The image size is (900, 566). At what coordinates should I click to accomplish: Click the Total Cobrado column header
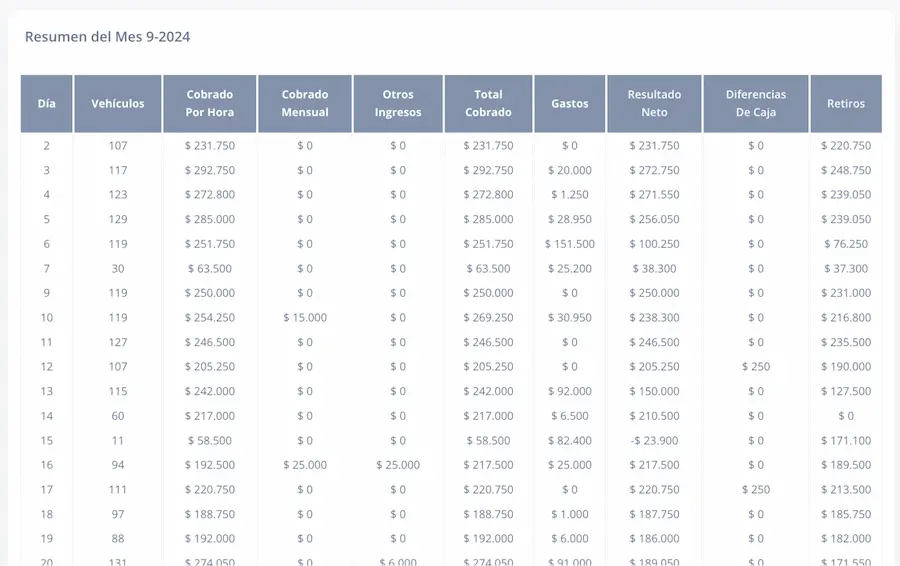point(488,103)
